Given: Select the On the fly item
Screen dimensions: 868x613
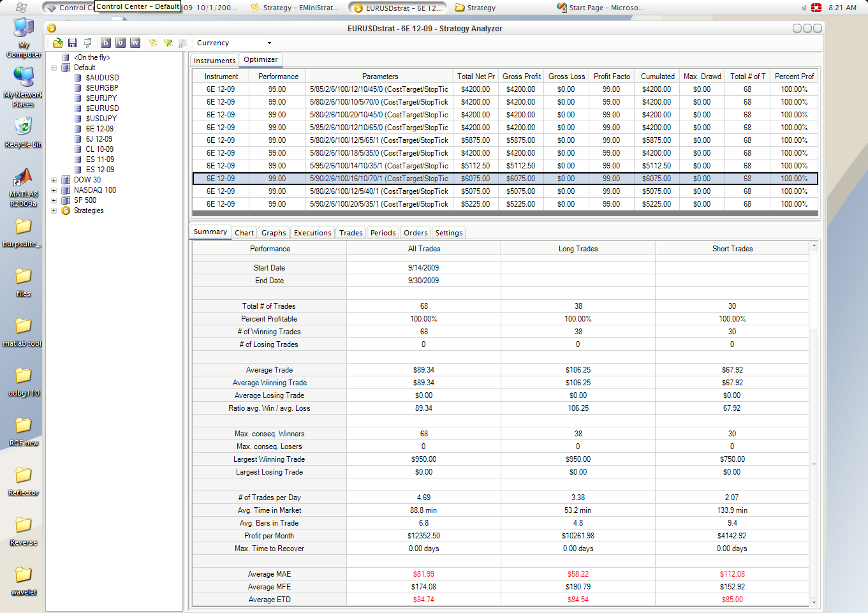Looking at the screenshot, I should tap(92, 57).
